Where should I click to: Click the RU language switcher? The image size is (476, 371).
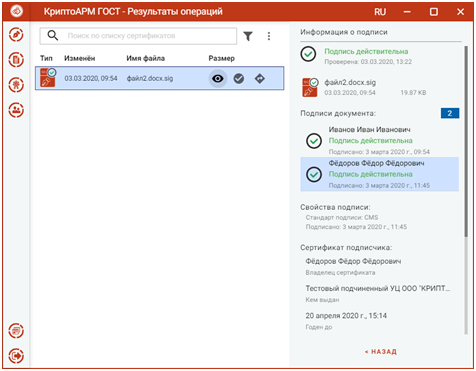(380, 12)
